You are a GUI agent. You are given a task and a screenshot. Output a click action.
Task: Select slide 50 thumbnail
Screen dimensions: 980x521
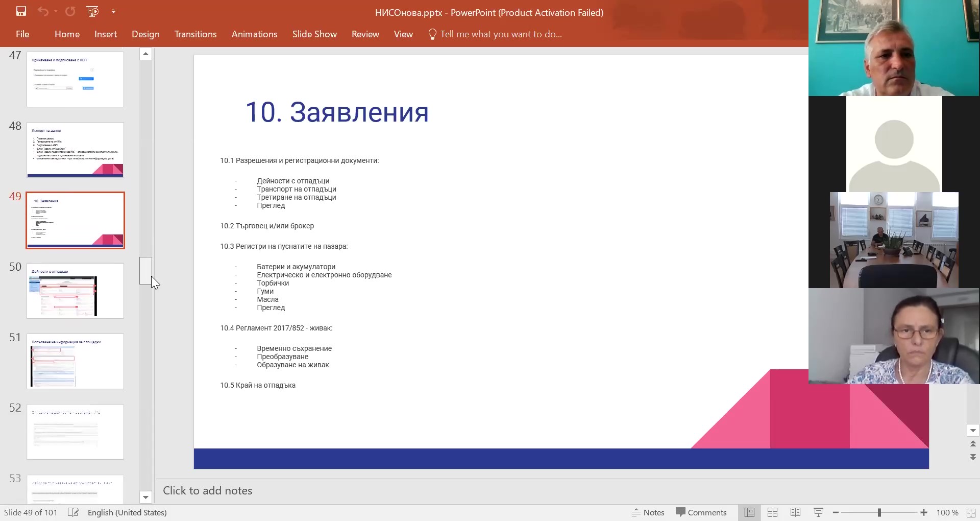click(x=75, y=291)
